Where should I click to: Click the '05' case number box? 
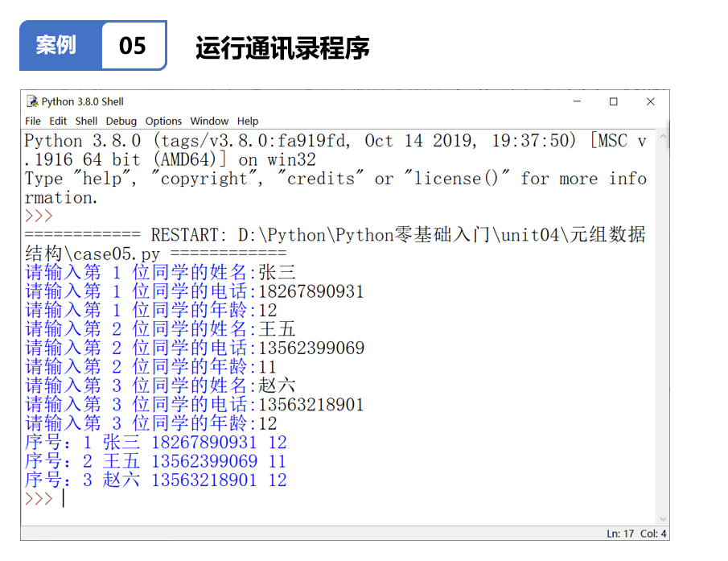click(134, 46)
